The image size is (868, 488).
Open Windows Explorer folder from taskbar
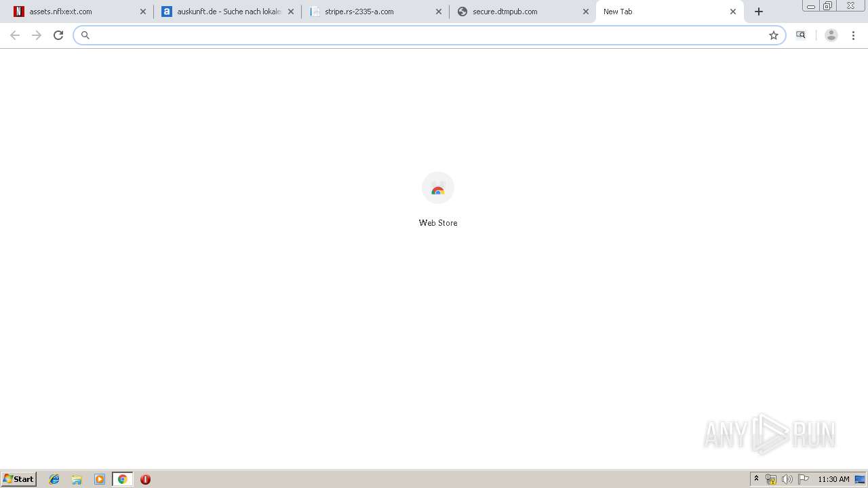[77, 479]
